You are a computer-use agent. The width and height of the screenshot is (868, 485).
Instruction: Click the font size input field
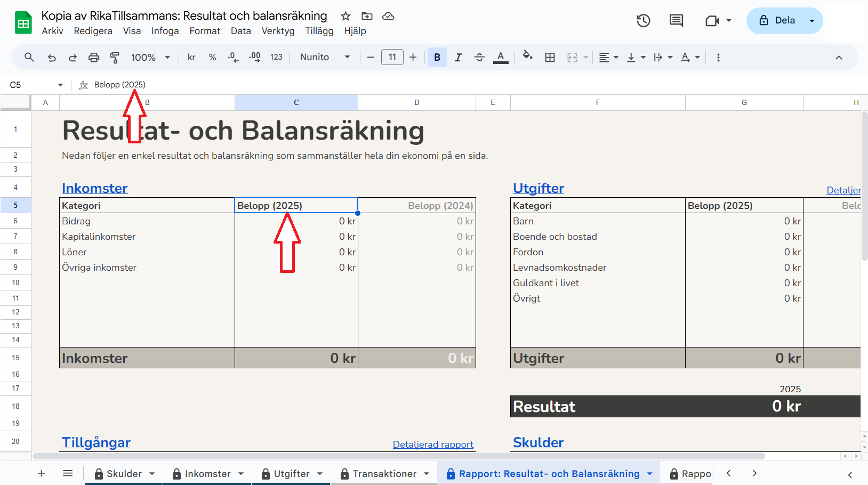pos(392,58)
